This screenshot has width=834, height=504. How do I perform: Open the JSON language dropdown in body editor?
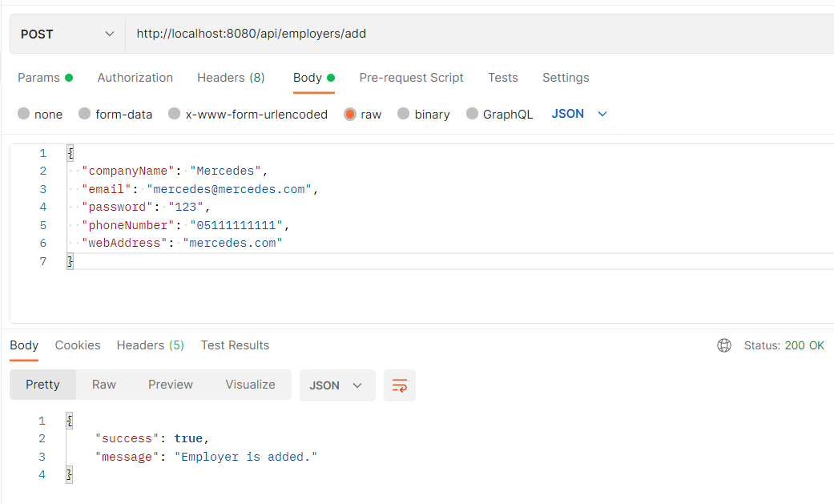578,114
